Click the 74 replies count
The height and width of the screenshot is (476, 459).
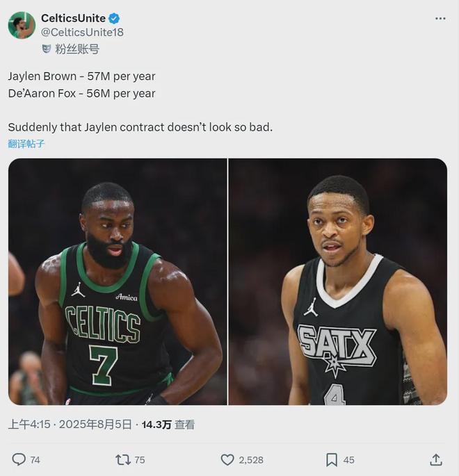coord(35,460)
